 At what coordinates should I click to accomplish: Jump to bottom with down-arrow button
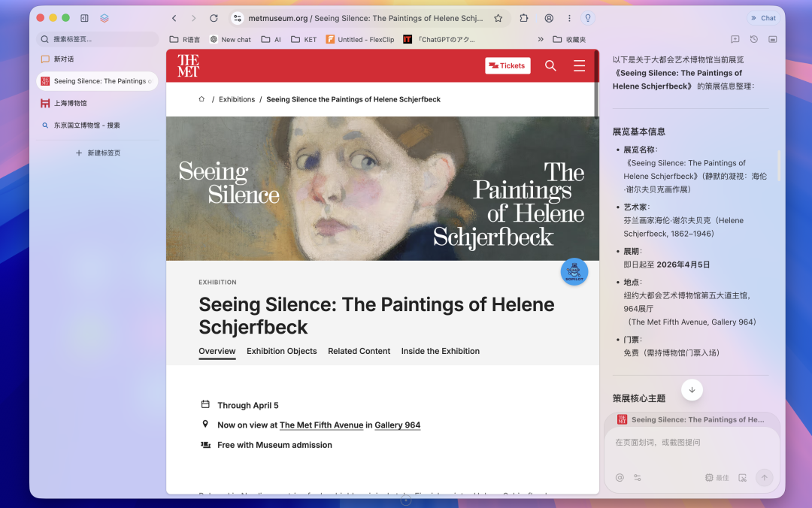point(692,390)
